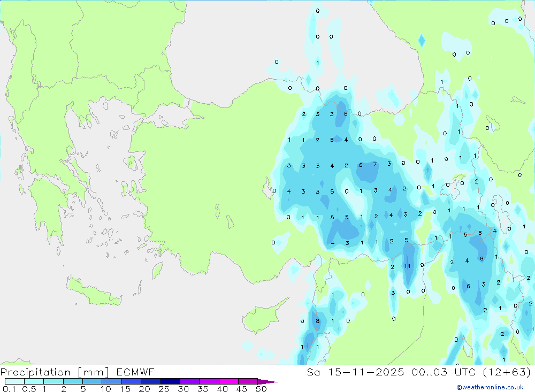Image resolution: width=535 pixels, height=392 pixels.
Task: Pick the legend swatch between 10 and 15
Action: point(112,381)
